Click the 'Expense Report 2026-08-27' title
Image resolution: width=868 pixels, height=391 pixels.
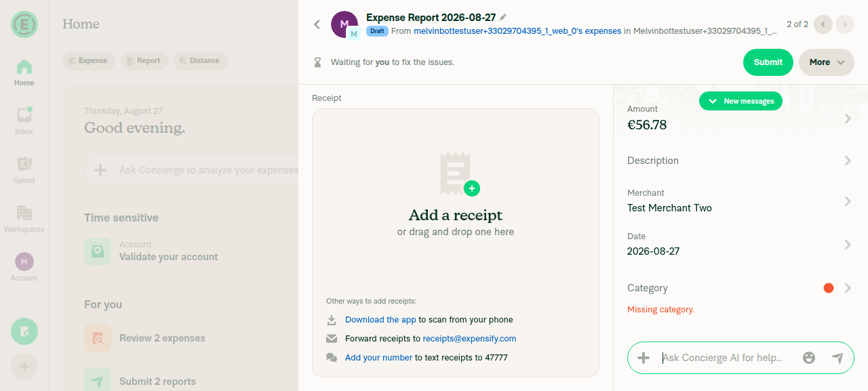click(x=431, y=18)
